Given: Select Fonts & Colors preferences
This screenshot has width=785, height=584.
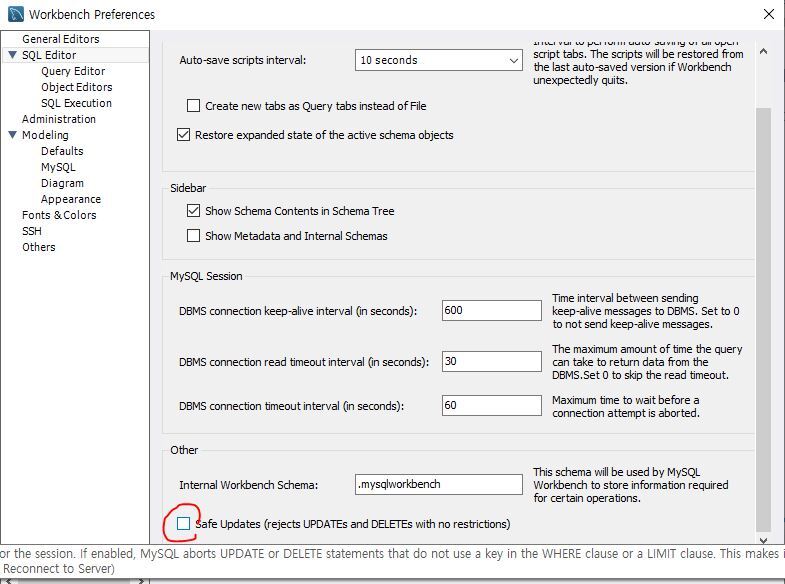Looking at the screenshot, I should [x=59, y=215].
